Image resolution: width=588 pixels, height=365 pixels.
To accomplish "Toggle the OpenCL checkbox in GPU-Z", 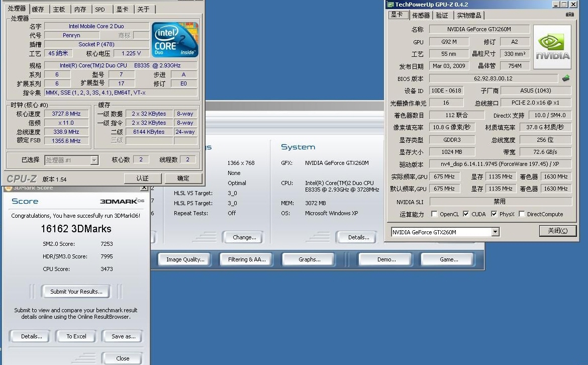I will pos(434,214).
